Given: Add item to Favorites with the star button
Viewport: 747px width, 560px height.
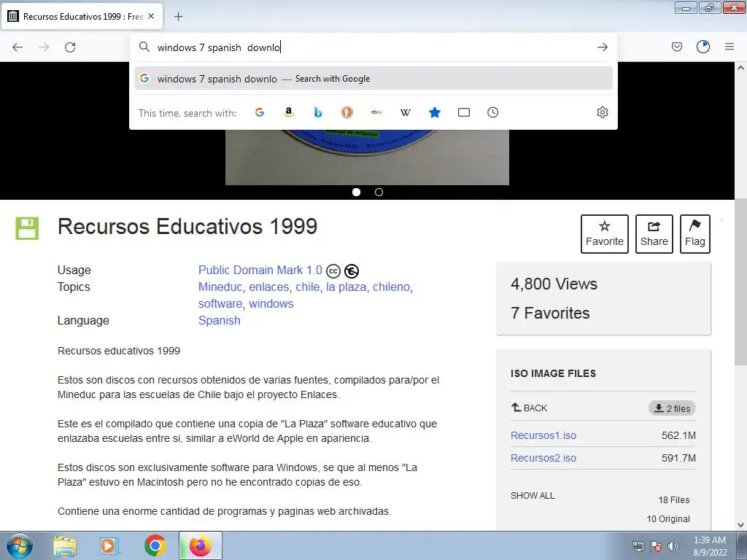Looking at the screenshot, I should pyautogui.click(x=605, y=234).
